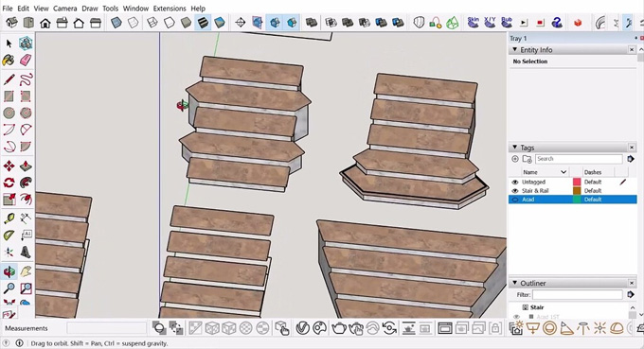Start V-Ray render teapot icon
The image size is (644, 349).
[339, 328]
